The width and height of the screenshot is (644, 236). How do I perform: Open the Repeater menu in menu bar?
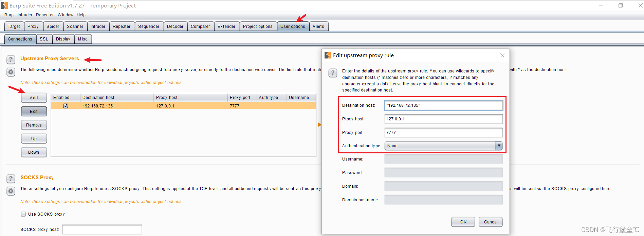click(45, 15)
